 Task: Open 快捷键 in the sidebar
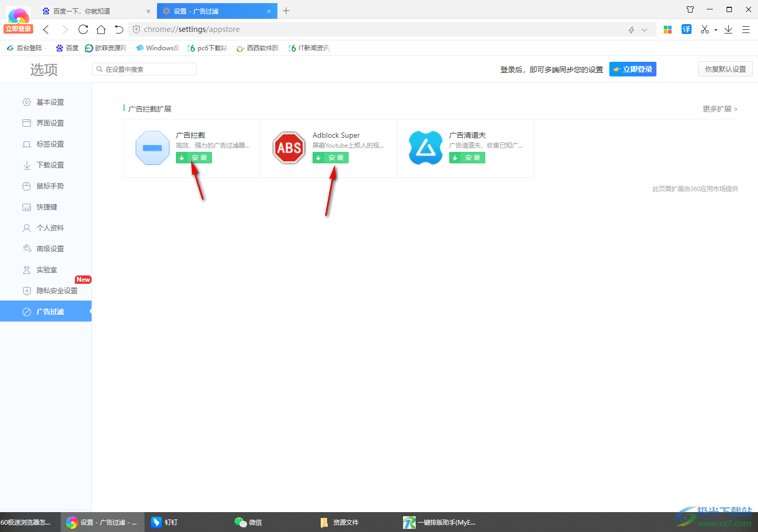click(x=46, y=207)
